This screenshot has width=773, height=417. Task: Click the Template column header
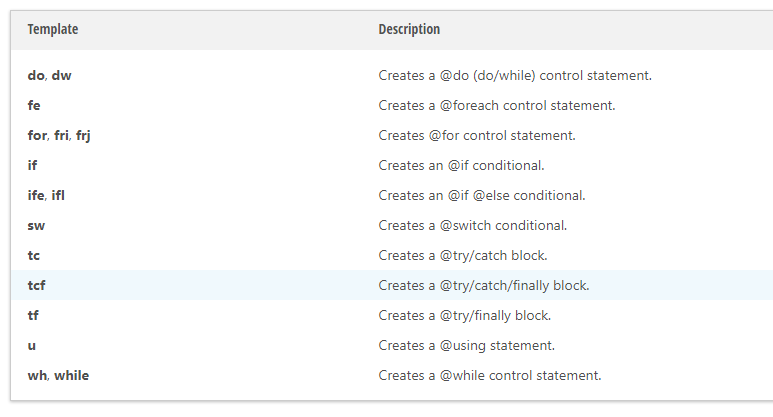(x=53, y=30)
